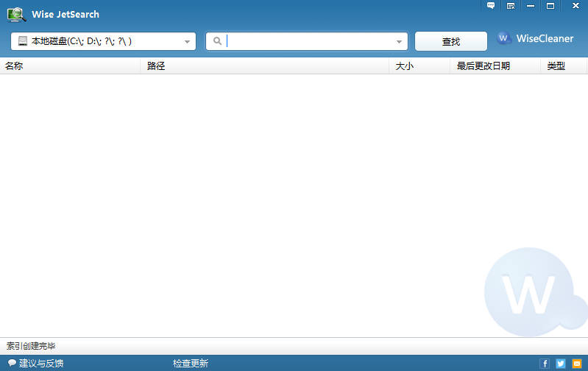Click the WiseCleaner logo icon
This screenshot has height=371, width=588.
click(504, 38)
